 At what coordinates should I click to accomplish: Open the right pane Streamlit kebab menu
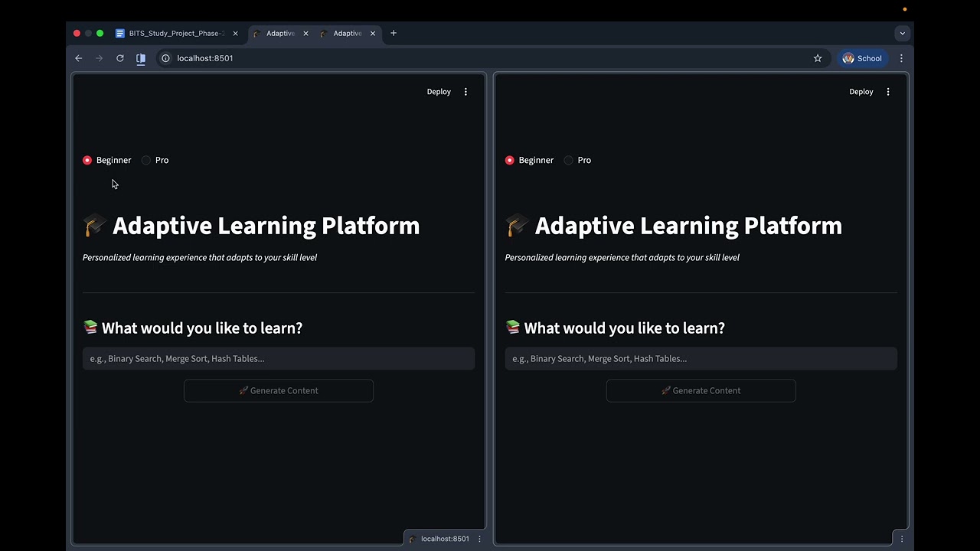(888, 92)
